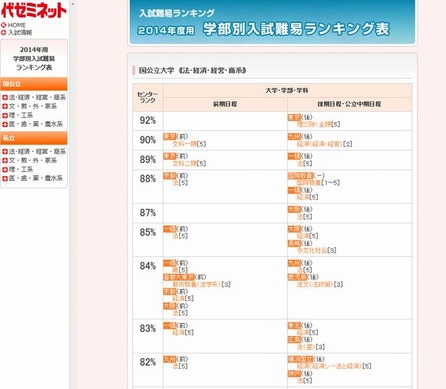Click the 学部別入試難易ランキング表 banner
This screenshot has height=389, width=446.
[x=272, y=22]
